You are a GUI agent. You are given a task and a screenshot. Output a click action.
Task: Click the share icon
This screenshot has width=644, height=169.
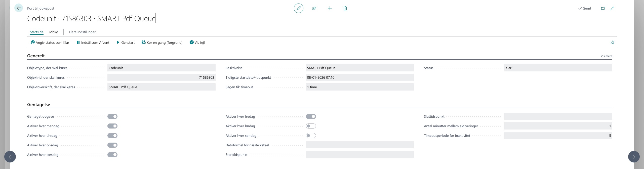pos(314,8)
